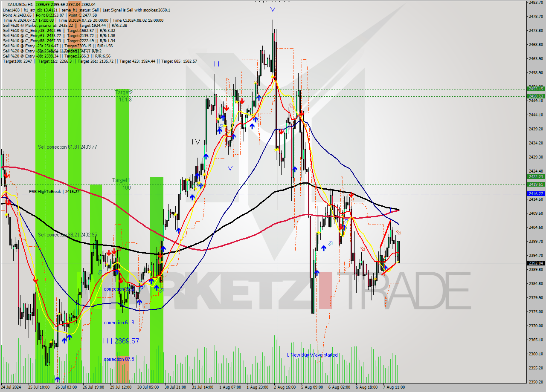Select the 161.8 label under Target2
This screenshot has height=392, width=546.
pos(125,100)
